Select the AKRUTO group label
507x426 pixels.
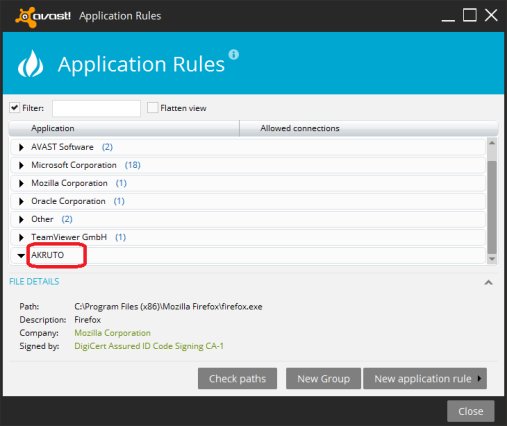pyautogui.click(x=47, y=255)
